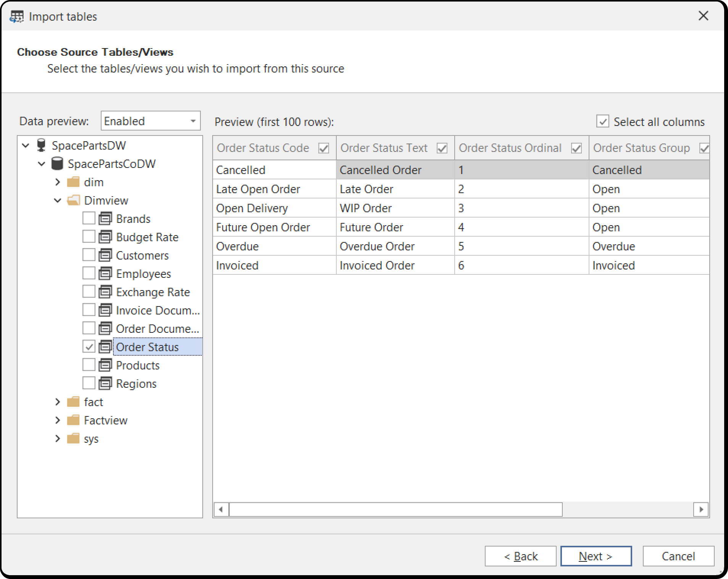Viewport: 728px width, 579px height.
Task: Click the Import tables window icon
Action: click(16, 17)
